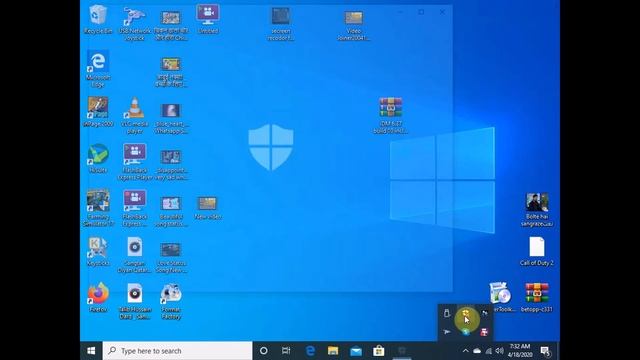Open the Beautiful song status video
This screenshot has height=360, width=640.
[171, 211]
